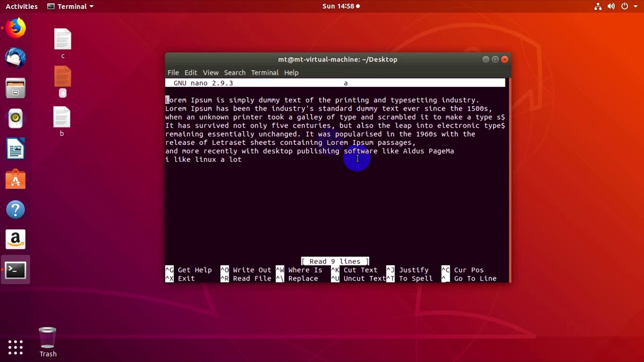This screenshot has height=362, width=644.
Task: Click '^C Cur Pos' shortcut in nano
Action: coord(463,270)
